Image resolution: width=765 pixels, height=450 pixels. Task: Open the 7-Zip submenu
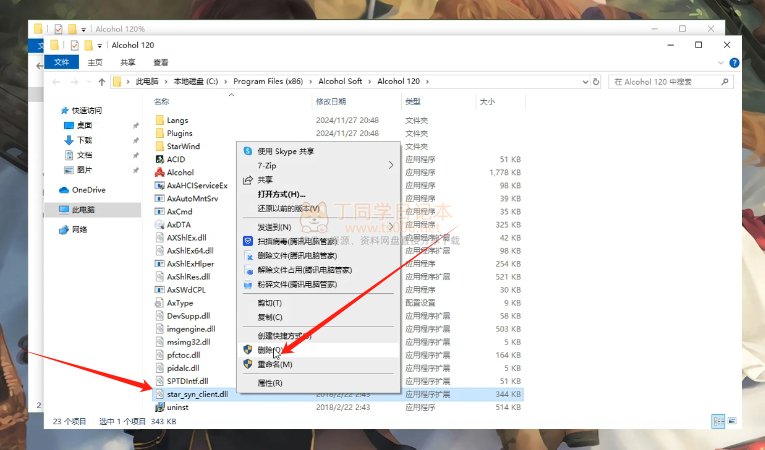(x=319, y=165)
